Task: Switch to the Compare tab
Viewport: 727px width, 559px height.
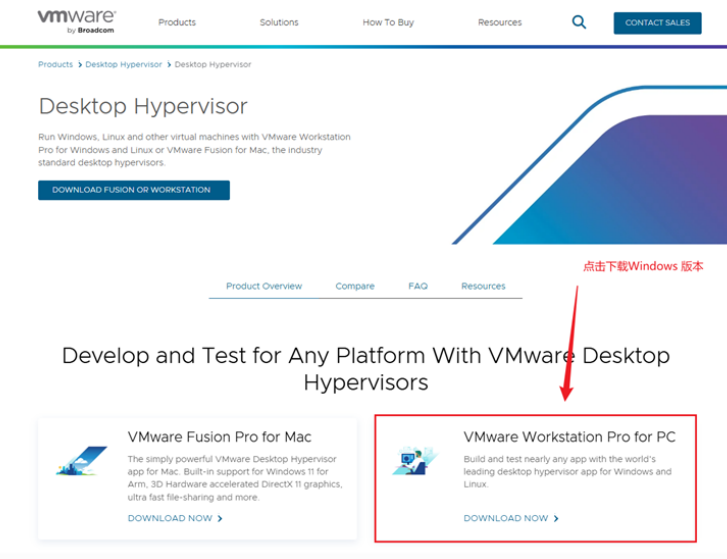Action: pyautogui.click(x=355, y=286)
